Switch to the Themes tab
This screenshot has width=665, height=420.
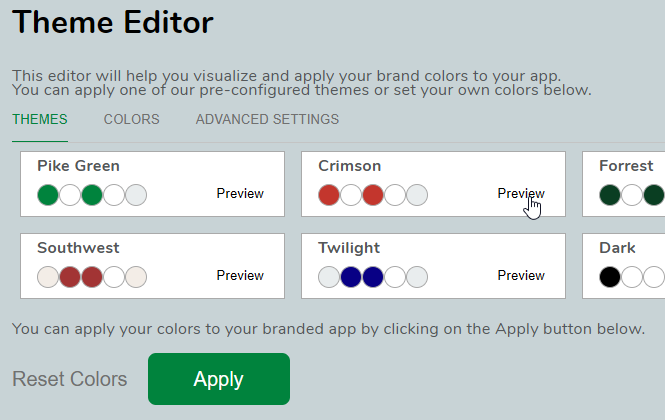point(40,120)
